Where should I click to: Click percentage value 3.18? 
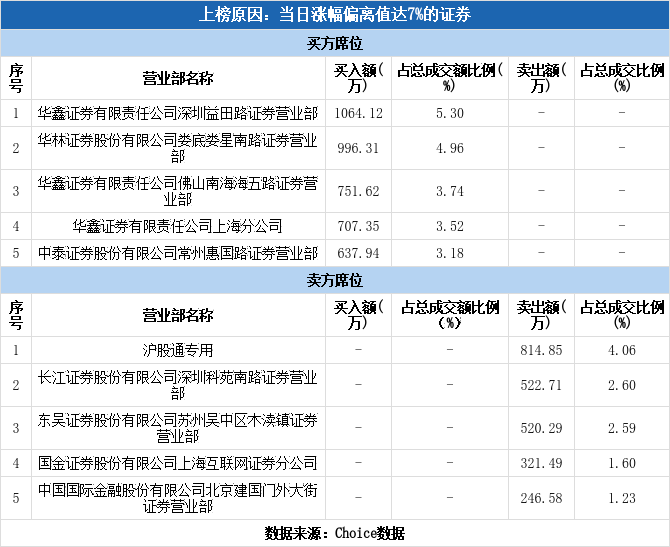pyautogui.click(x=450, y=253)
